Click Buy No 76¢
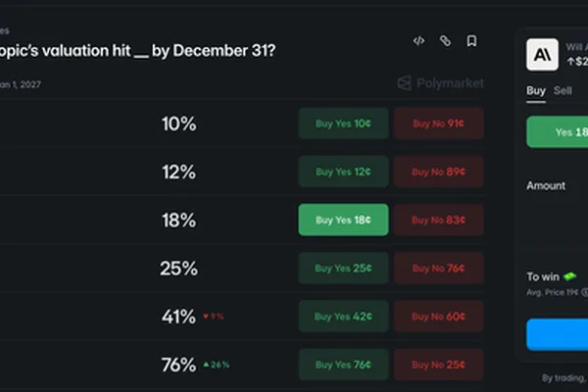The image size is (588, 392). pyautogui.click(x=439, y=268)
